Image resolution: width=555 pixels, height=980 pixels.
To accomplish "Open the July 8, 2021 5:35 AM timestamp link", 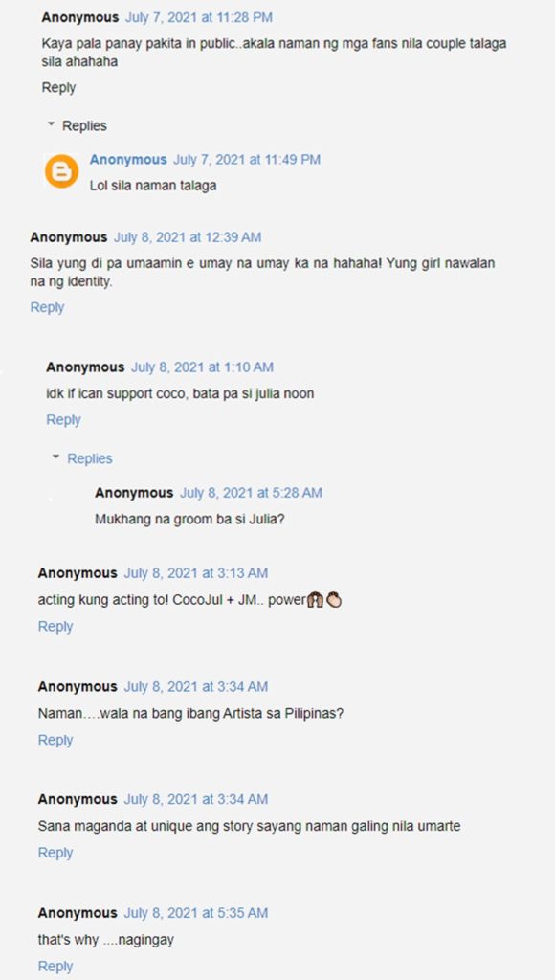I will [195, 912].
